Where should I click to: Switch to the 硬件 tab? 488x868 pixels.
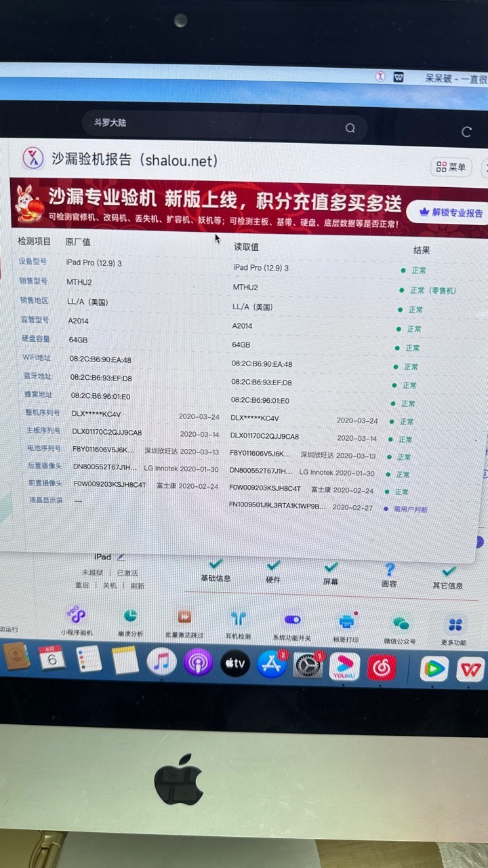[x=273, y=574]
